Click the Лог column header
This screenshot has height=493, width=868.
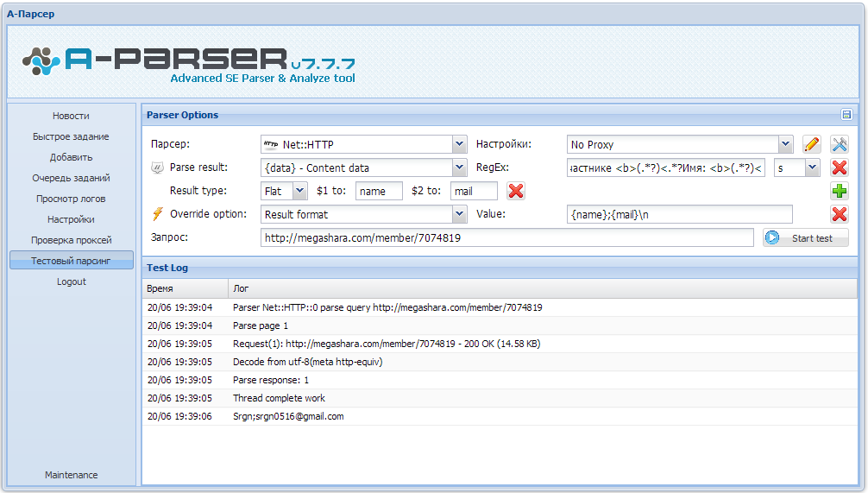pos(543,288)
